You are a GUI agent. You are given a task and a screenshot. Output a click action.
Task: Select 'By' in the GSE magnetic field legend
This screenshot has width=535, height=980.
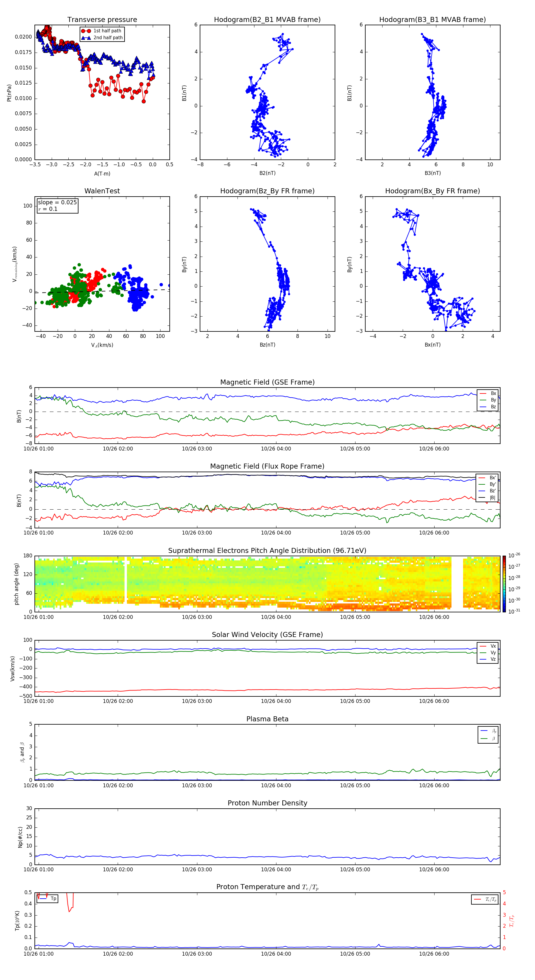[x=488, y=400]
